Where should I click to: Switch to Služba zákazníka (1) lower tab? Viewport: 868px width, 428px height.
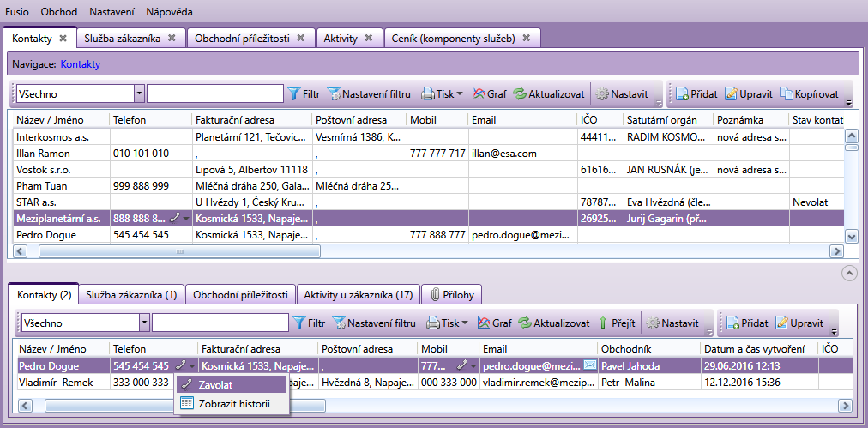pyautogui.click(x=131, y=295)
